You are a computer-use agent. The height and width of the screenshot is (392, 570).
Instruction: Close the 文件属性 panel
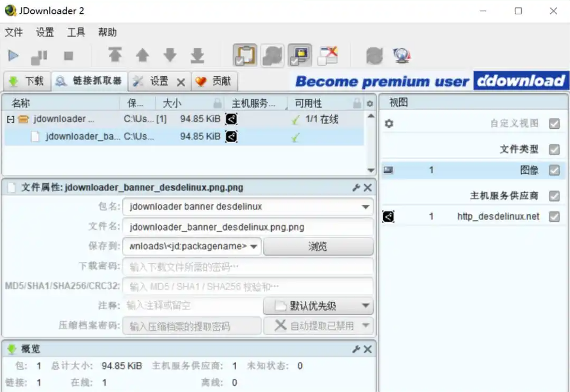(367, 187)
